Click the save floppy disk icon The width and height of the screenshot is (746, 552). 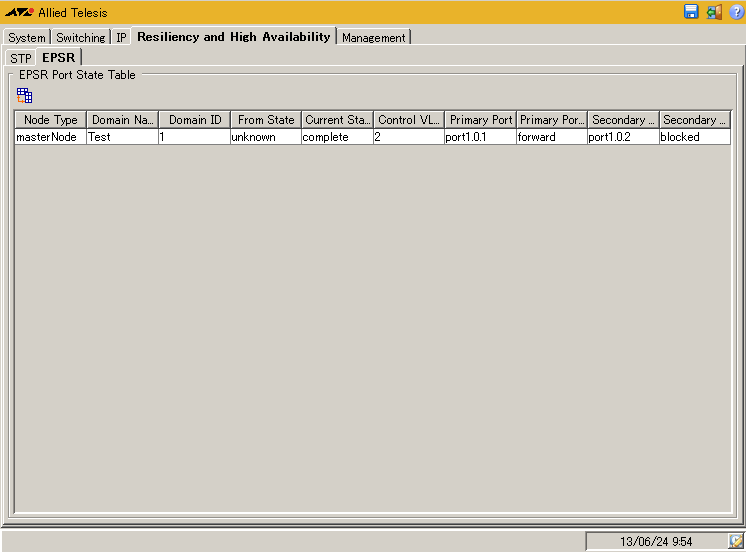pos(691,12)
